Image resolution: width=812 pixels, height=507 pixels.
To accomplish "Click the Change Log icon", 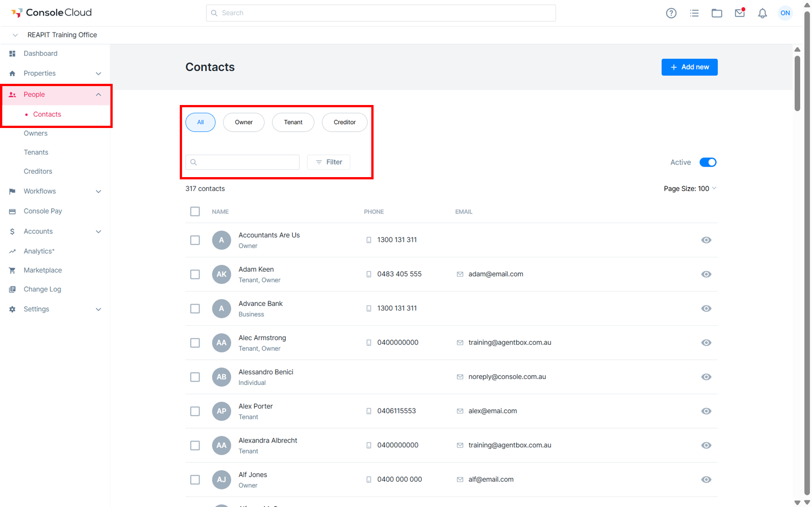I will tap(13, 289).
